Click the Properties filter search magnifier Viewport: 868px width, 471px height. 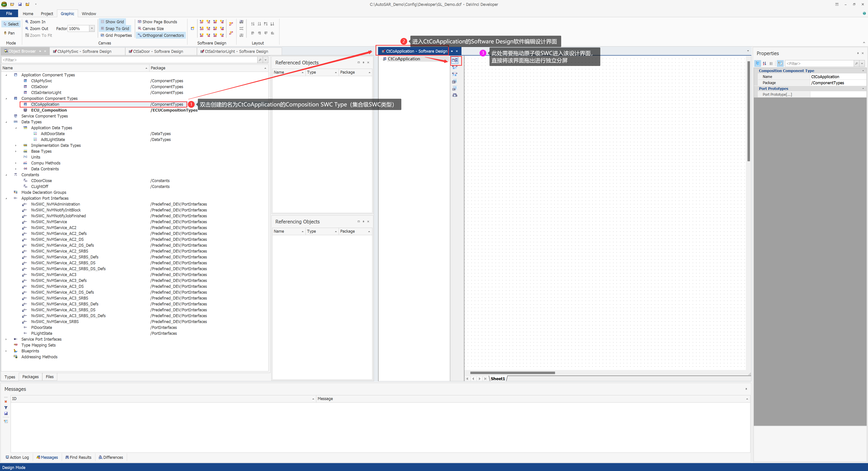pyautogui.click(x=856, y=63)
